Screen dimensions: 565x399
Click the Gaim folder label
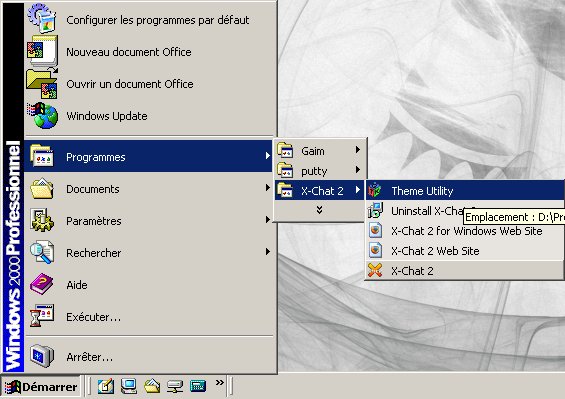coord(313,151)
